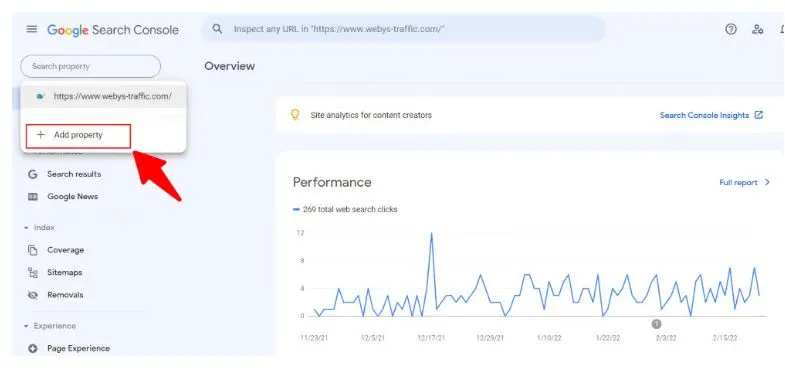Click the 2/15/22 date label on chart
The image size is (785, 372).
pyautogui.click(x=724, y=338)
